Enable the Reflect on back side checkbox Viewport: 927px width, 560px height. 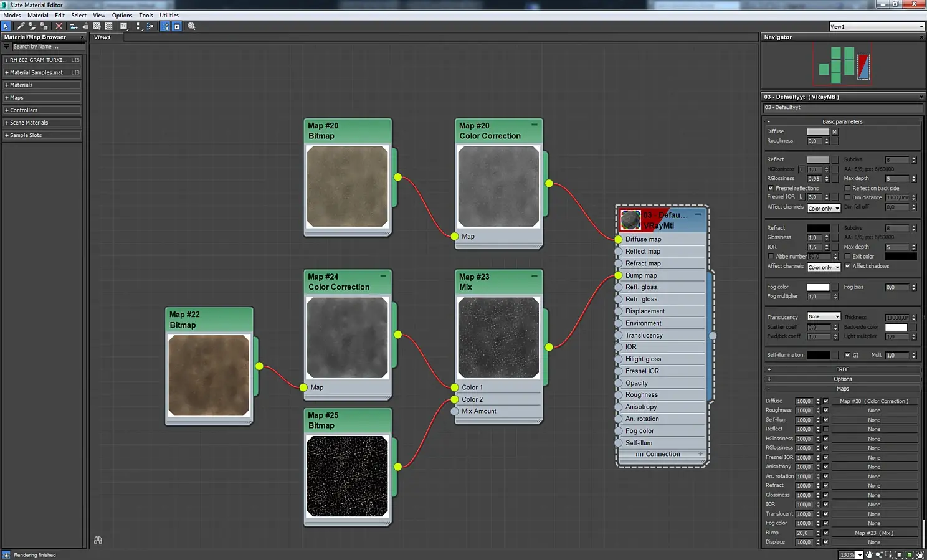pyautogui.click(x=847, y=188)
